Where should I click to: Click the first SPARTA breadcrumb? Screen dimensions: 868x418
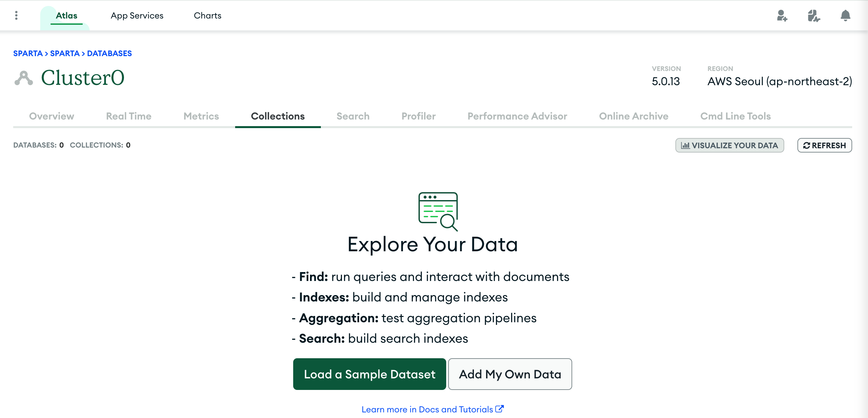(28, 53)
